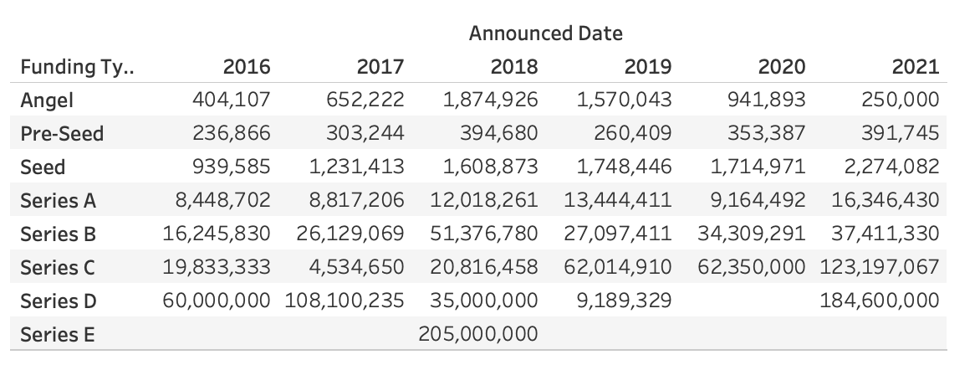Click the Seed row label
Viewport: 980px width, 365px height.
[43, 167]
